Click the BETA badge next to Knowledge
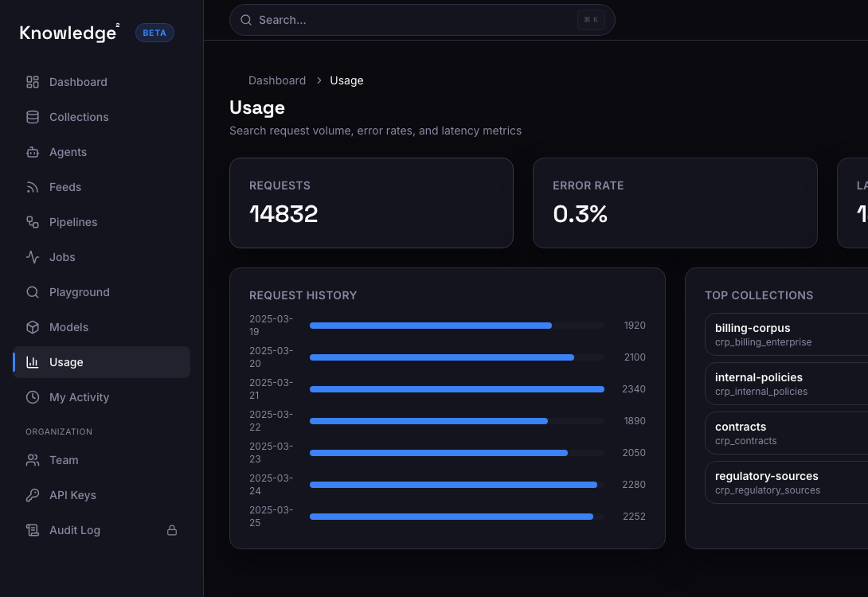This screenshot has height=597, width=868. tap(154, 33)
